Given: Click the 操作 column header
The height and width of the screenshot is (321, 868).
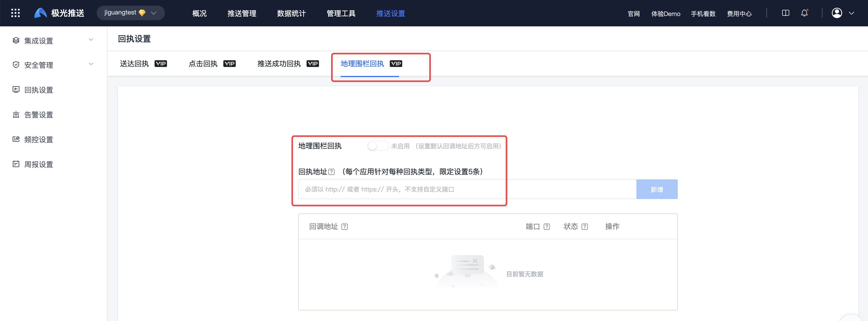Looking at the screenshot, I should click(612, 226).
